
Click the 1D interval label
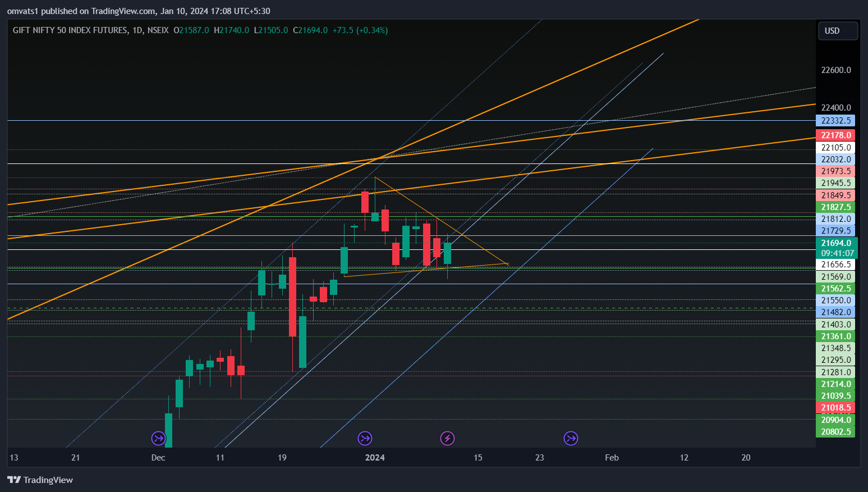click(137, 30)
